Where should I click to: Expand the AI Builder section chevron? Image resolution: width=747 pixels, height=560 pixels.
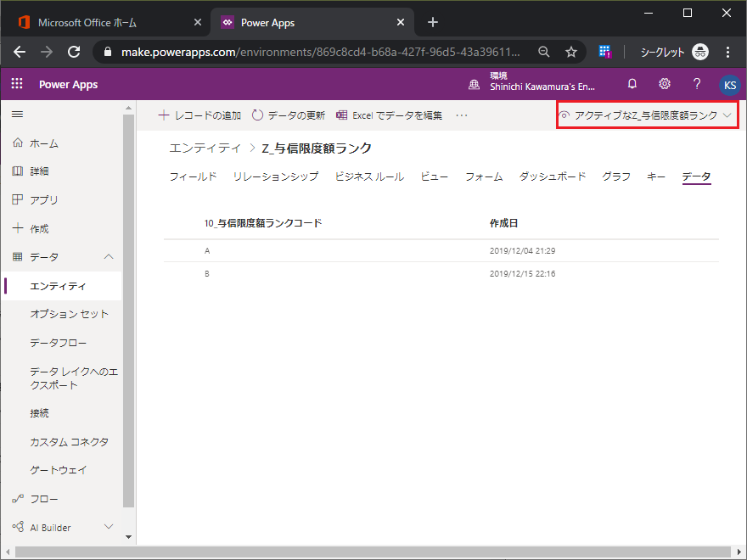[x=109, y=526]
